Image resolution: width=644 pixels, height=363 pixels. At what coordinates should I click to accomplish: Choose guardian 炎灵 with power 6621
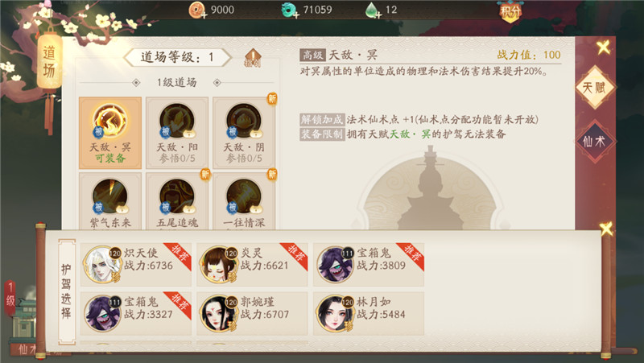pos(252,265)
